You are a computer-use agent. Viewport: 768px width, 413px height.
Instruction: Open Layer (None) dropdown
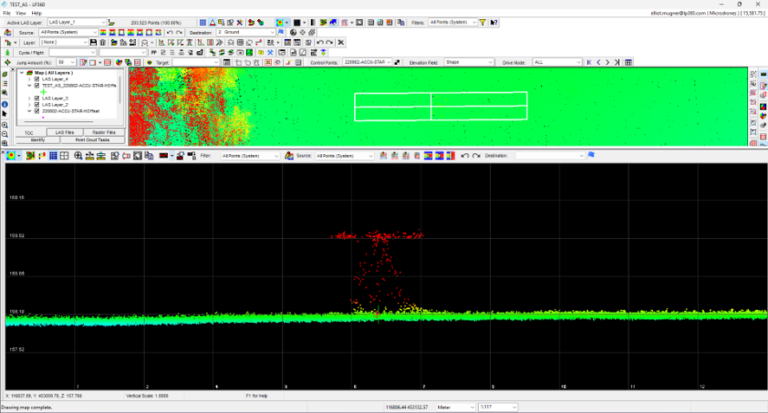point(64,43)
